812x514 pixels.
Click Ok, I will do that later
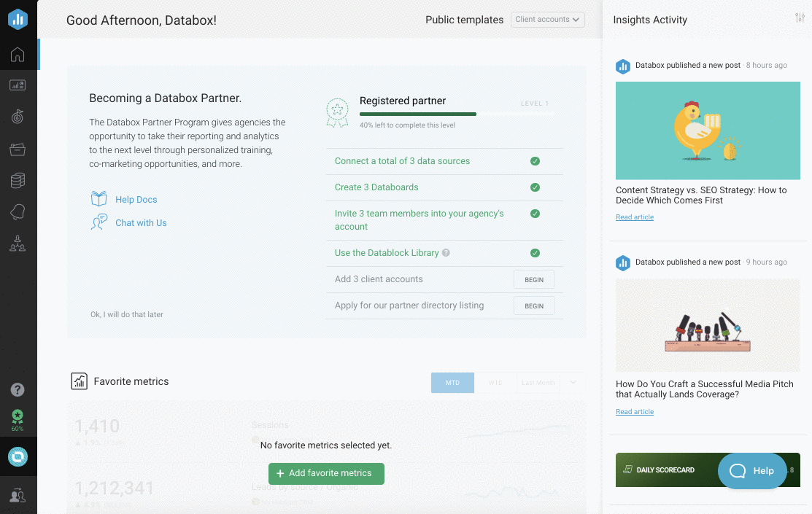click(127, 314)
